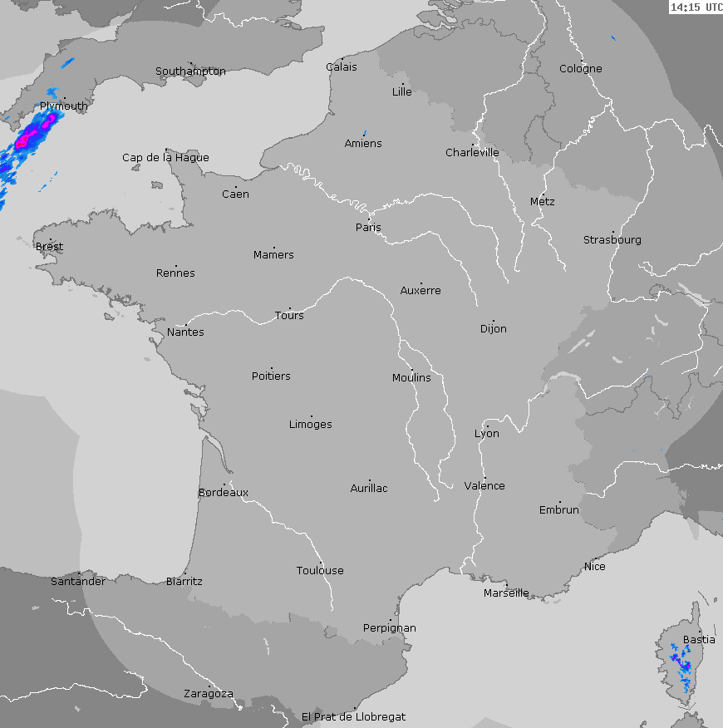Click the Strasbourg city label

point(612,240)
